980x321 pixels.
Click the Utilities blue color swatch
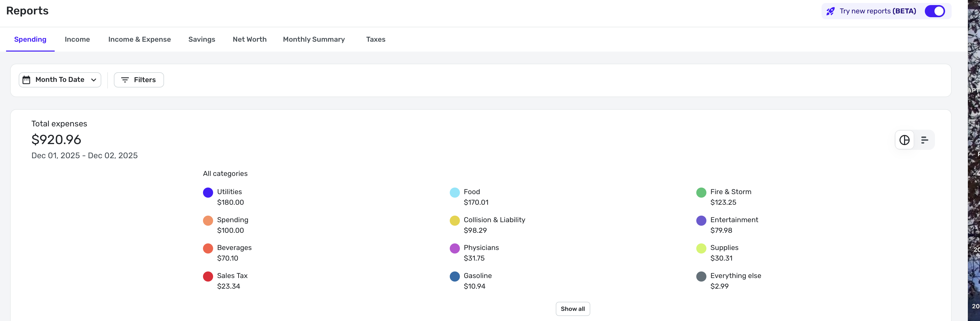208,193
